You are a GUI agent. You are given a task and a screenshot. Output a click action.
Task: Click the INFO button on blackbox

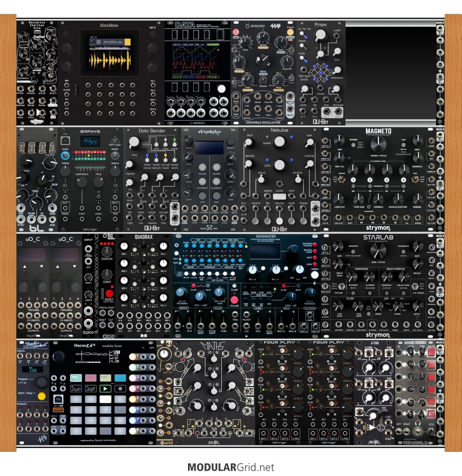click(x=152, y=35)
